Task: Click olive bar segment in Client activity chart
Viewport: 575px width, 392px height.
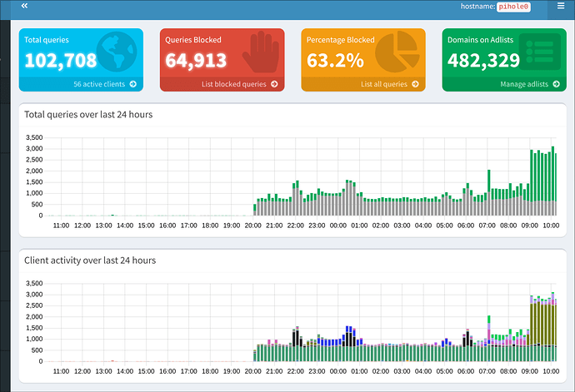Action: 540,323
